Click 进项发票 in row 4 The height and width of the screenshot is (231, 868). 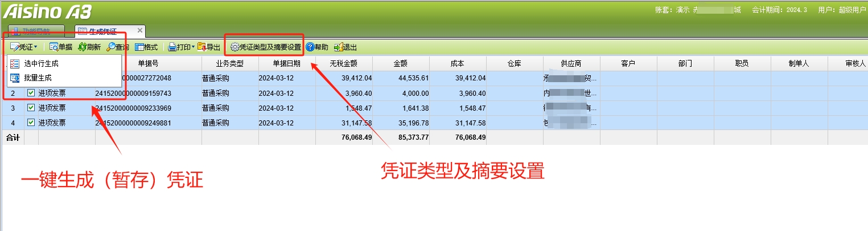click(52, 123)
